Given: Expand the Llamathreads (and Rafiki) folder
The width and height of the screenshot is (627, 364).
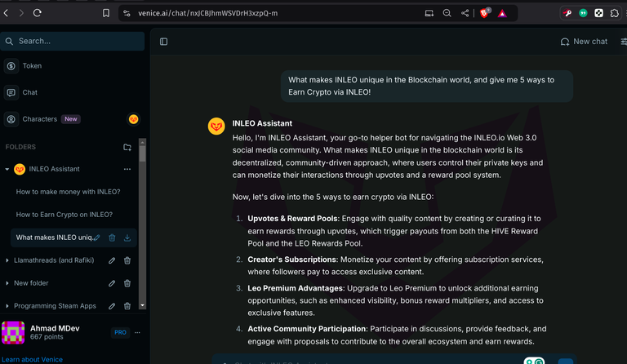Looking at the screenshot, I should coord(7,260).
